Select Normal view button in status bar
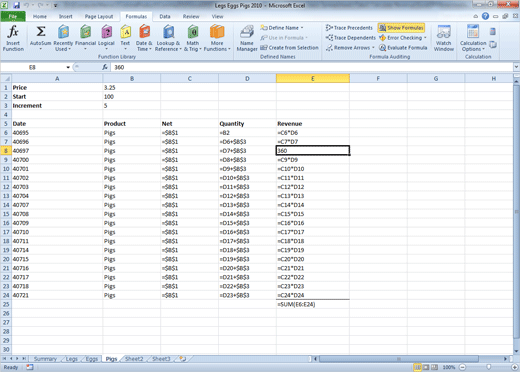This screenshot has width=520, height=372. coord(417,367)
